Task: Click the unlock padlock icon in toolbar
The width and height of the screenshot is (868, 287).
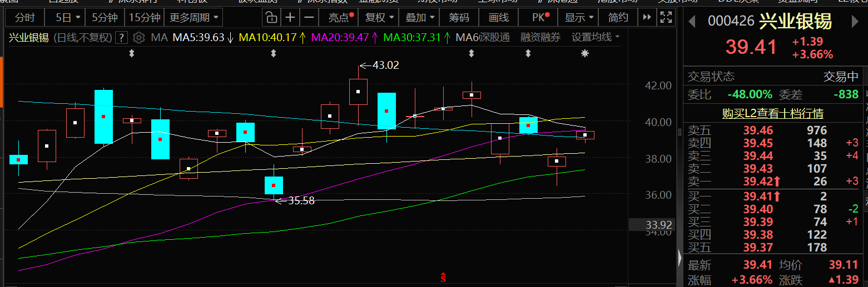Action: click(270, 18)
